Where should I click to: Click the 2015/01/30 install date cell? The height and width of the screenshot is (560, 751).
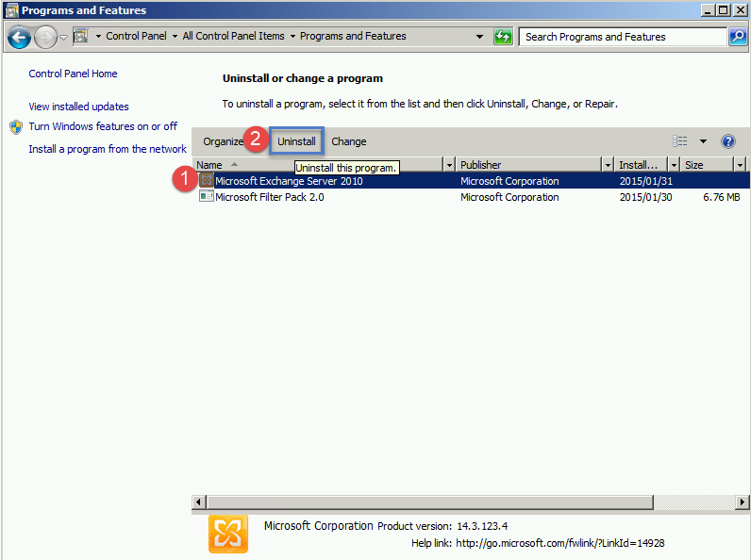coord(646,197)
